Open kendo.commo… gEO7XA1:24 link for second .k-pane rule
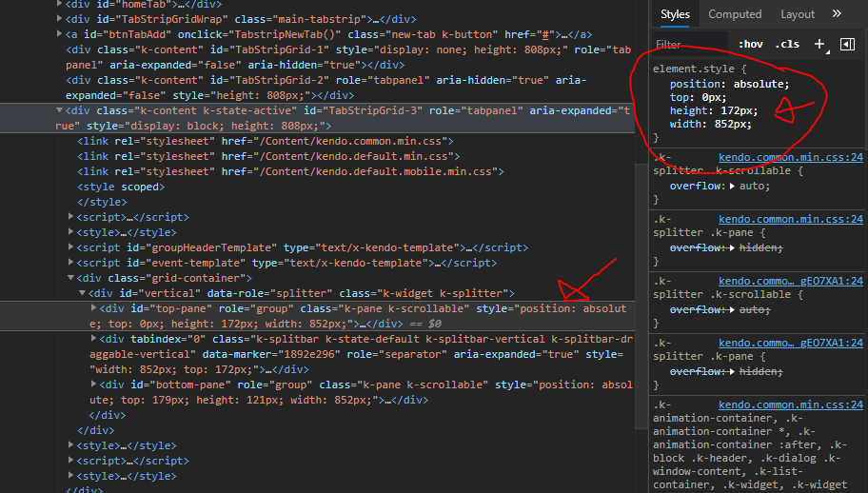This screenshot has width=868, height=493. tap(791, 343)
